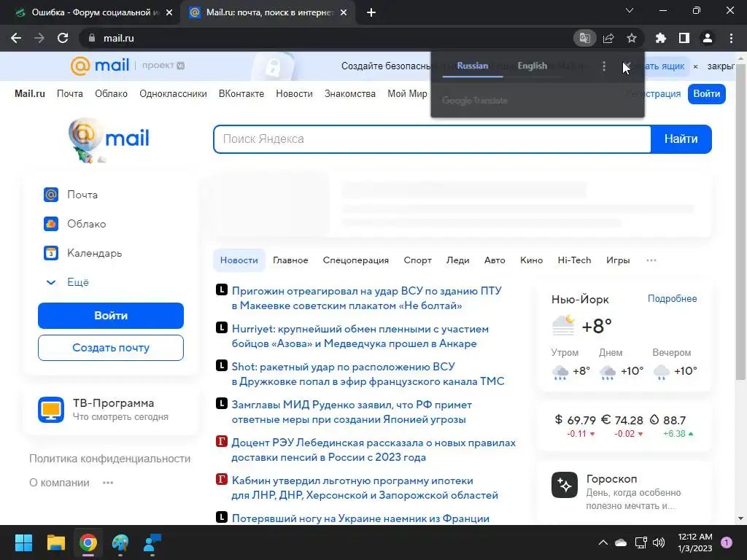Select the Кино news tab
Screen dimensions: 747x560
(531, 260)
